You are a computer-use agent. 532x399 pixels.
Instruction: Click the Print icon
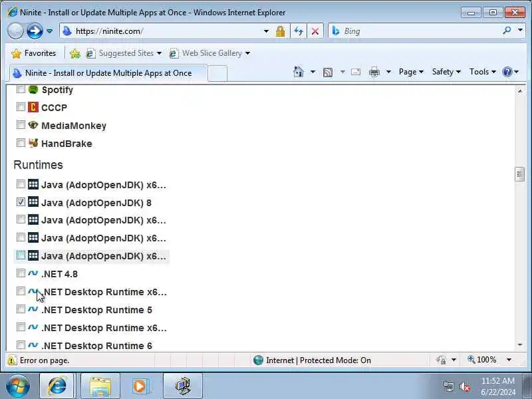click(x=374, y=72)
